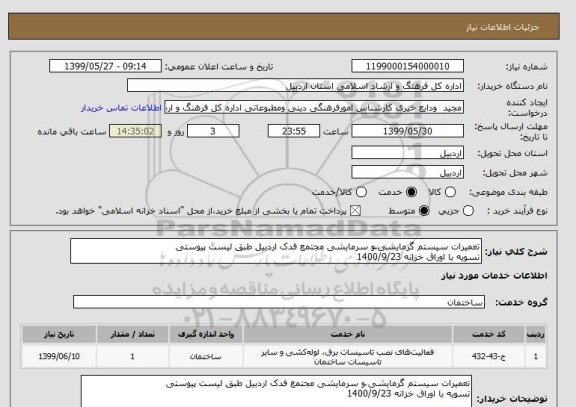Choose the جزیی purchase process option
This screenshot has width=576, height=407.
pos(468,211)
